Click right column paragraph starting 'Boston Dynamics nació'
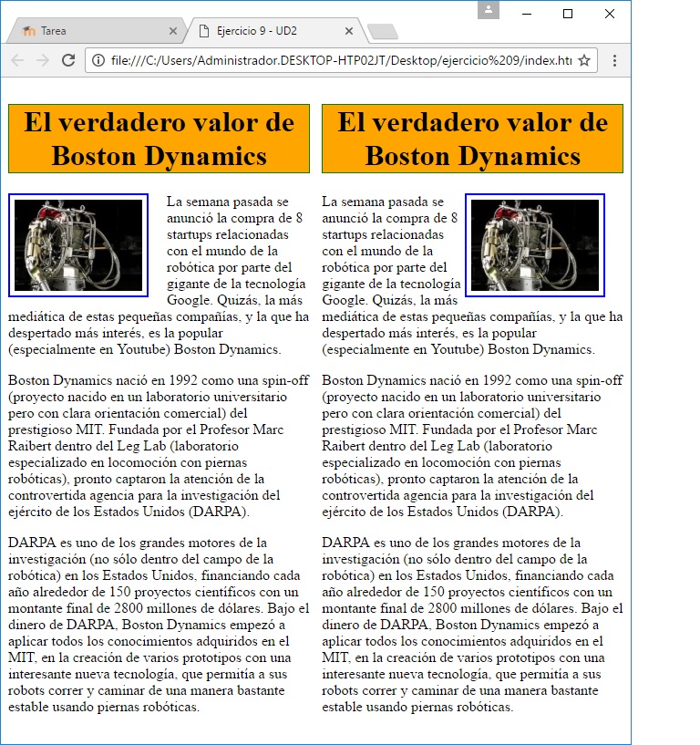This screenshot has height=745, width=700. [472, 446]
